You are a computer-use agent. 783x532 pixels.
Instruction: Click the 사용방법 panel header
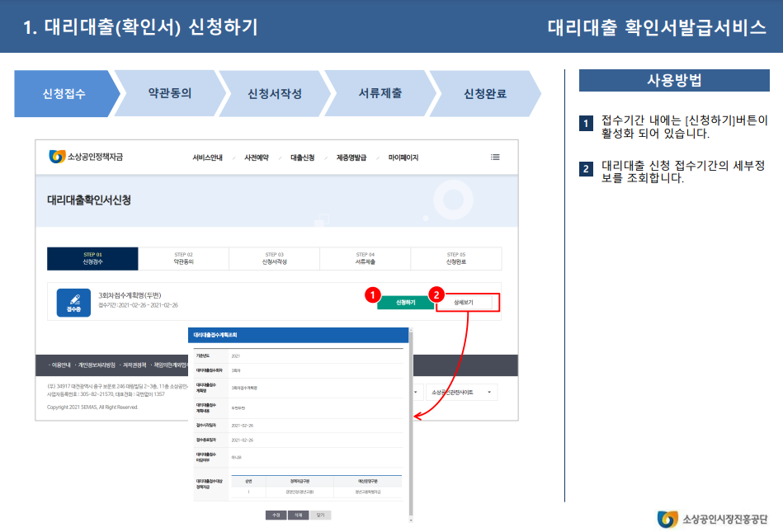[x=674, y=80]
